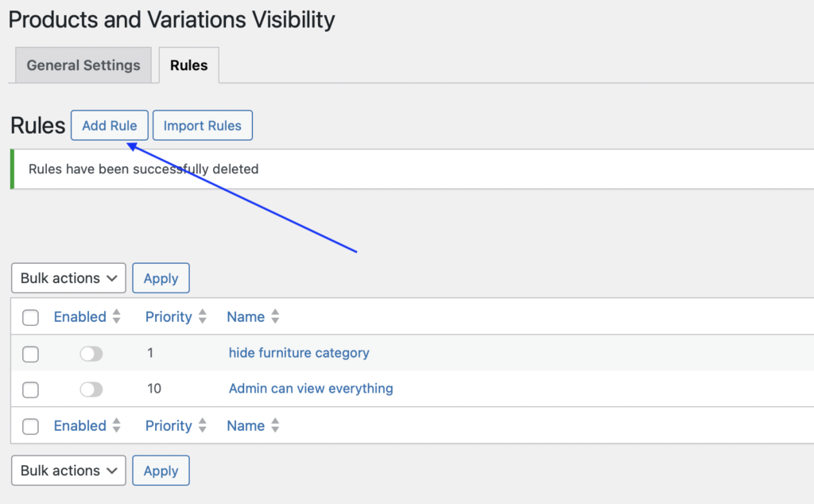The height and width of the screenshot is (504, 814).
Task: Open the hide furniture category rule link
Action: [x=299, y=353]
